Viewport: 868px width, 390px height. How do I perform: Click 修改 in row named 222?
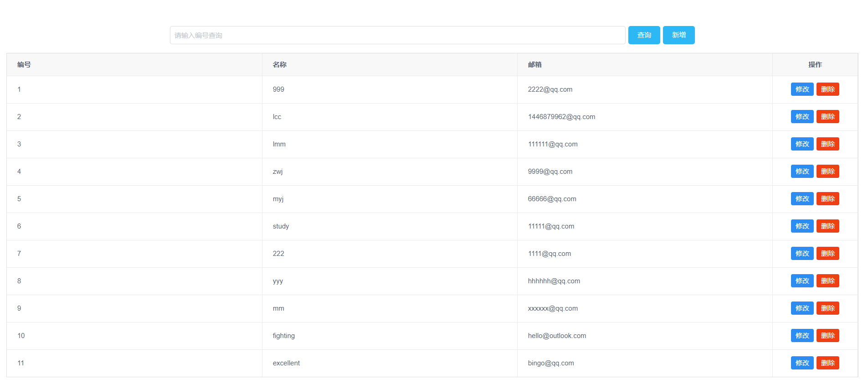click(802, 254)
